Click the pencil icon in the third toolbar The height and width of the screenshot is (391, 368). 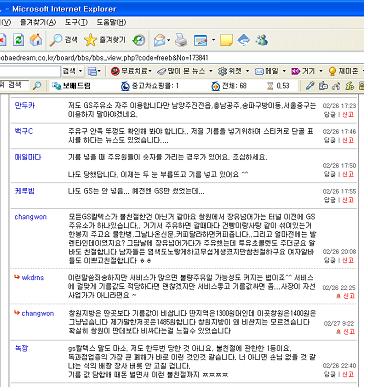click(310, 86)
